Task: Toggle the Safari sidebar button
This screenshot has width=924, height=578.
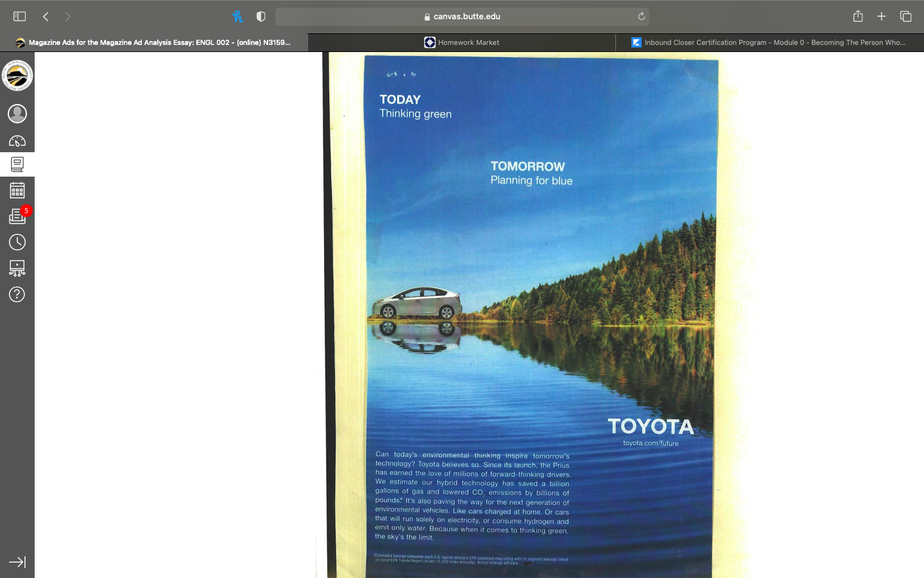Action: point(20,17)
